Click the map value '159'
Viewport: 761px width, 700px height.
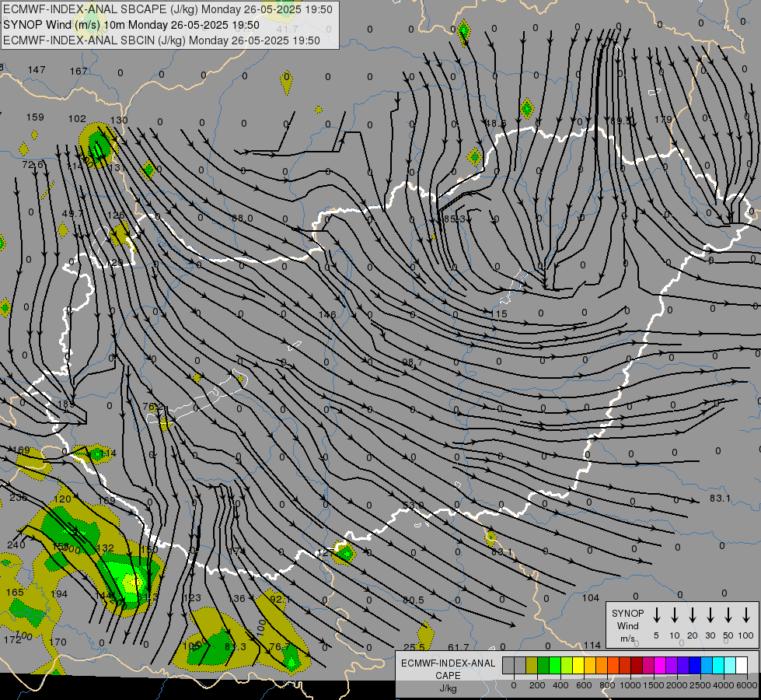point(35,117)
